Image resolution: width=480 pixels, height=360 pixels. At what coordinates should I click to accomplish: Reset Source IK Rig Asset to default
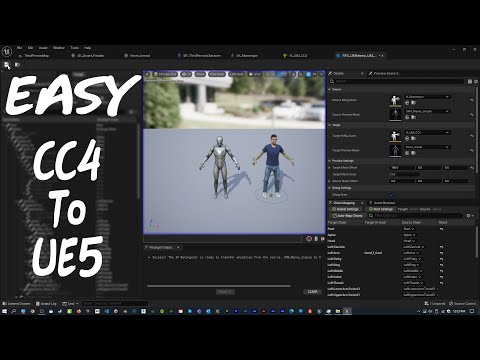point(472,100)
